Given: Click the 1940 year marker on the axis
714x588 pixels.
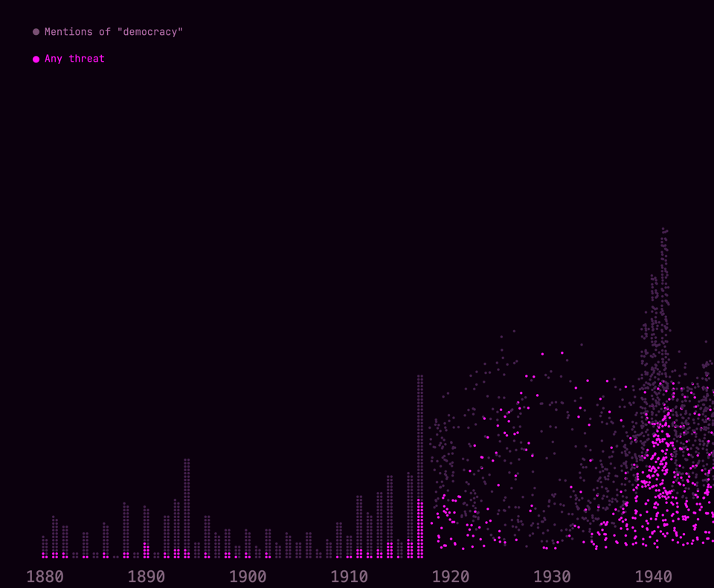Looking at the screenshot, I should (654, 576).
